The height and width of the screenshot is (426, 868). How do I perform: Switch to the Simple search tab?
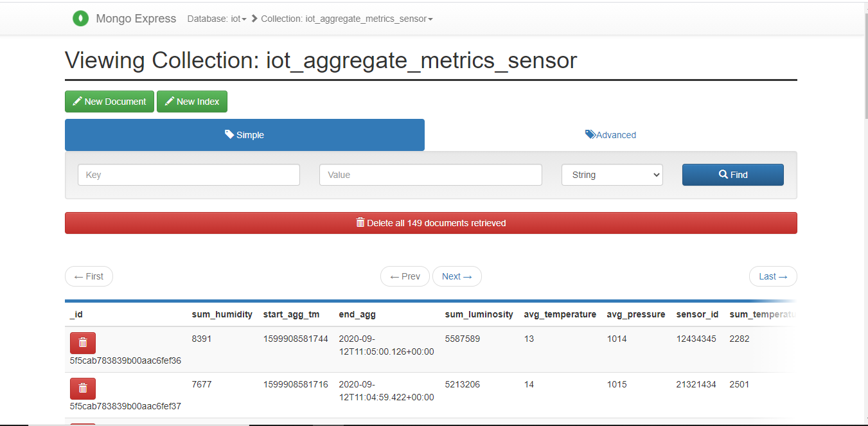(x=245, y=135)
